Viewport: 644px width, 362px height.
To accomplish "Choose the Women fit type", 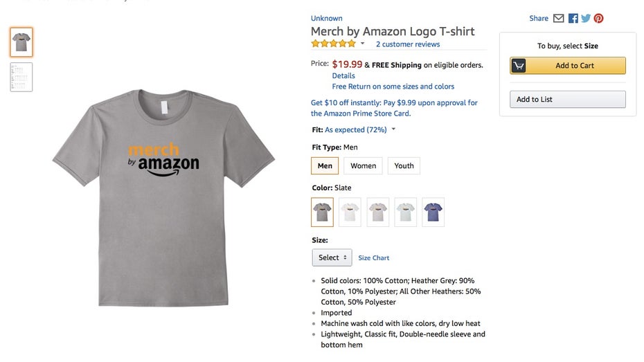I will (x=363, y=166).
